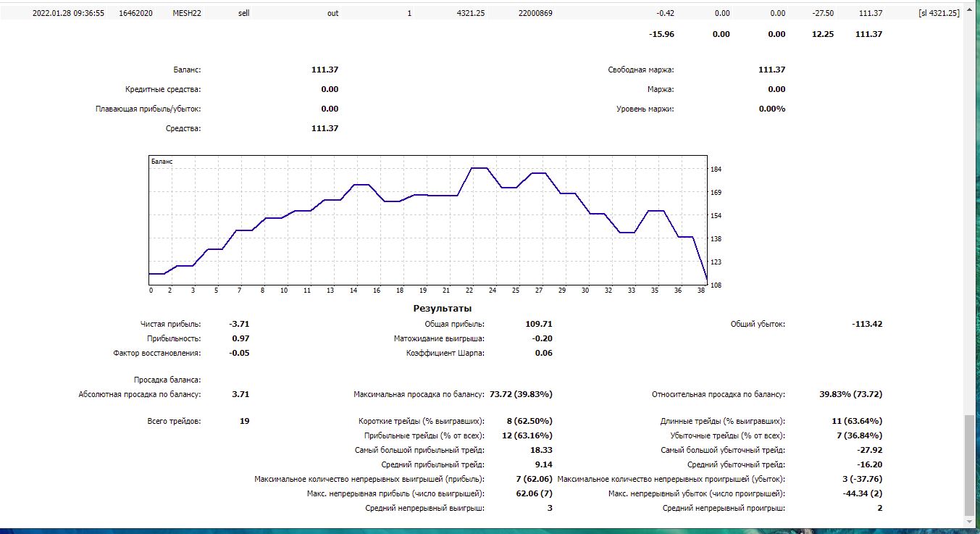Screen dimensions: 980x534
Task: Click the 'Матожидание выигрыша:' label
Action: [440, 338]
